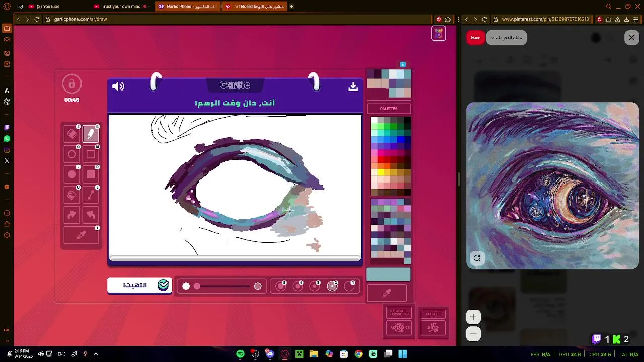Click the RESTORE button

pyautogui.click(x=433, y=314)
